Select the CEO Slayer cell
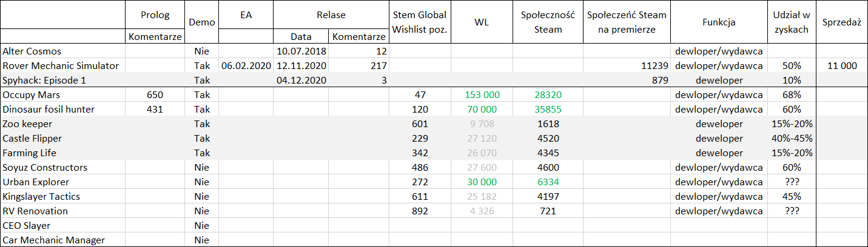 [27, 226]
